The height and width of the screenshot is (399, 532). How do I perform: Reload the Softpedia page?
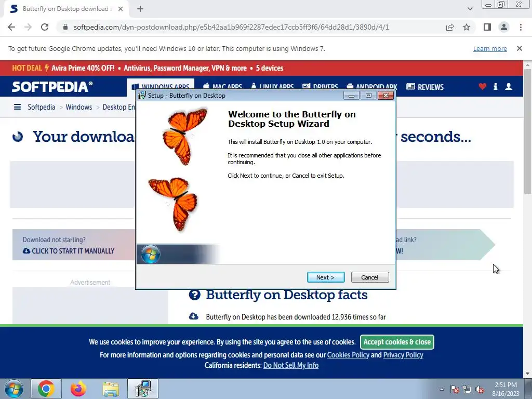tap(45, 27)
